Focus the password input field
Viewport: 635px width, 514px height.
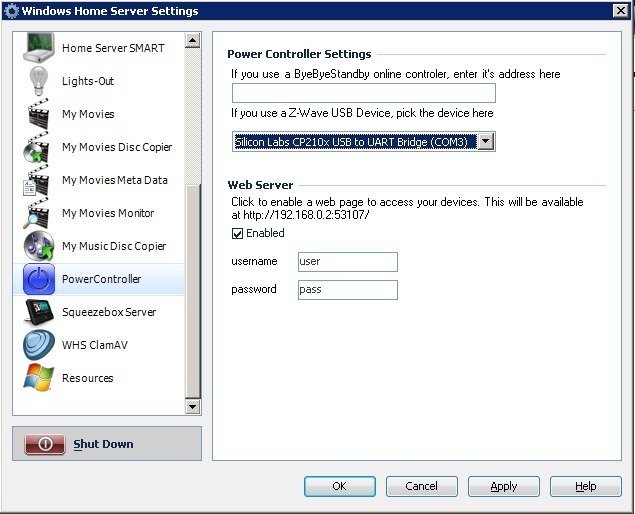click(x=347, y=290)
